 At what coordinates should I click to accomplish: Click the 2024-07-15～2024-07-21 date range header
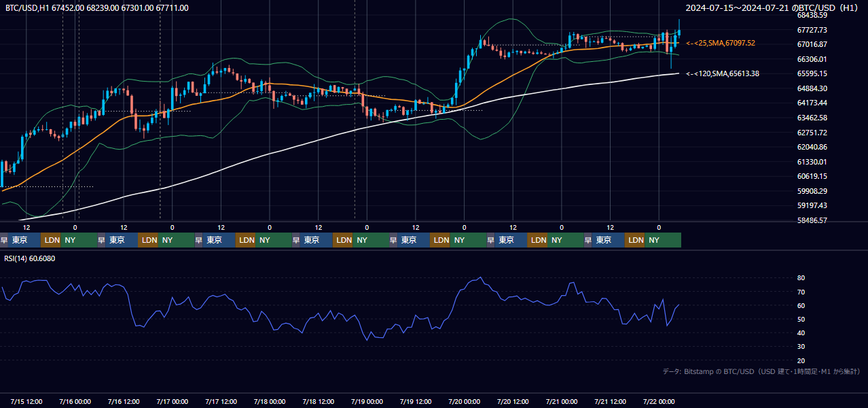coord(772,8)
